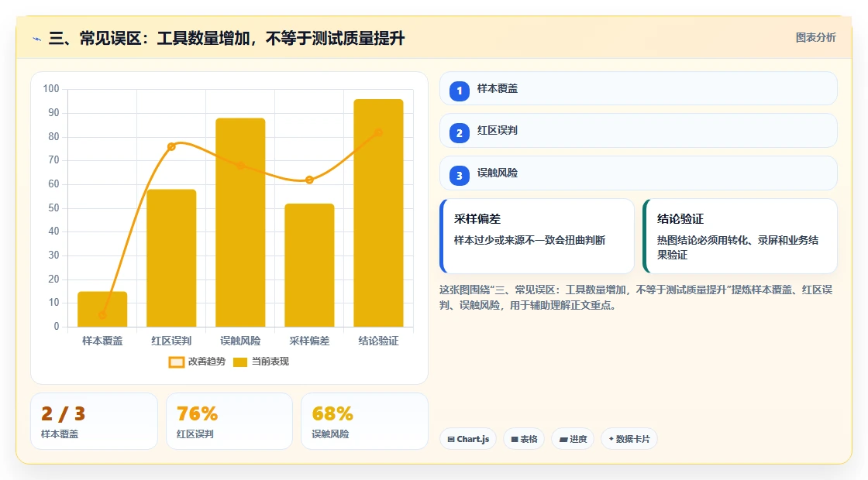Click the 表格 tag
Image resolution: width=868 pixels, height=480 pixels.
(x=524, y=439)
